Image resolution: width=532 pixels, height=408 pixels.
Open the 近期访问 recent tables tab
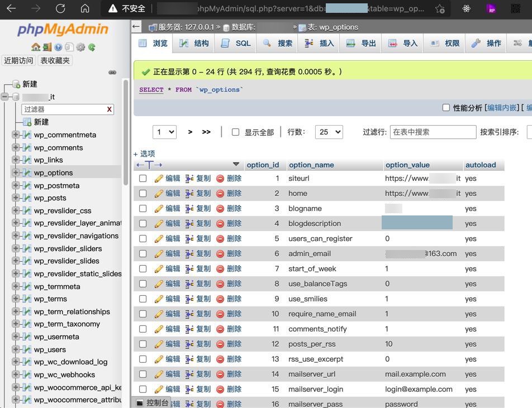[18, 60]
